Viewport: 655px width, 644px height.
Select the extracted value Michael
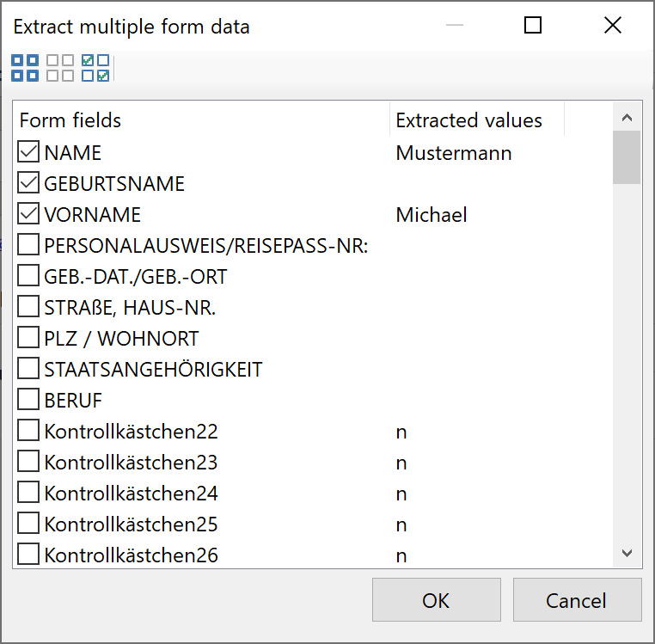[432, 215]
